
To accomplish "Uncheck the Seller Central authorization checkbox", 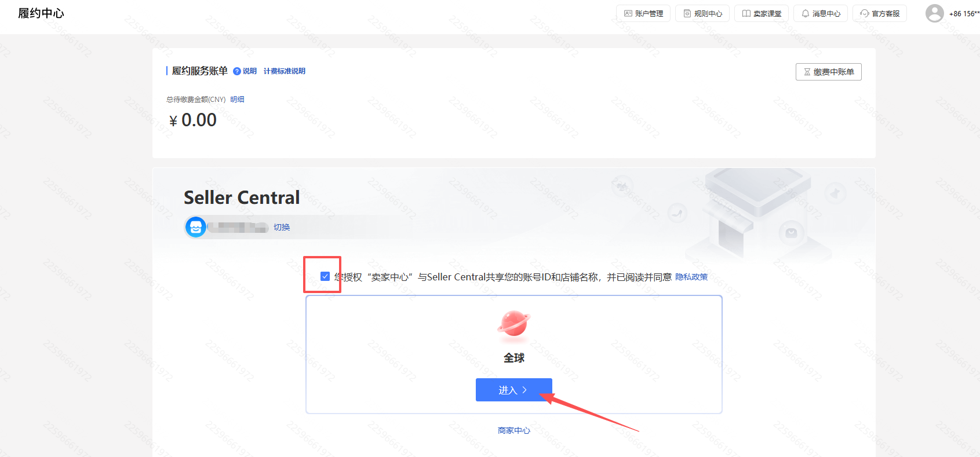I will click(x=325, y=276).
